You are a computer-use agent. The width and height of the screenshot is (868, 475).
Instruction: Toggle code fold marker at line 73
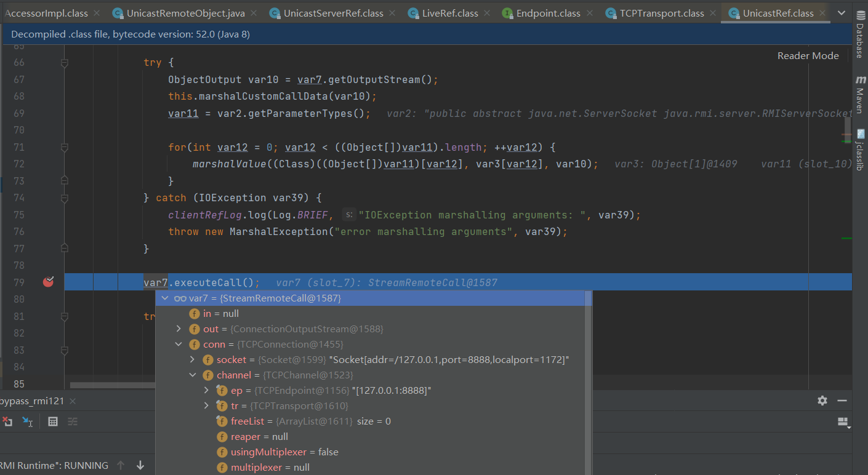pyautogui.click(x=65, y=181)
